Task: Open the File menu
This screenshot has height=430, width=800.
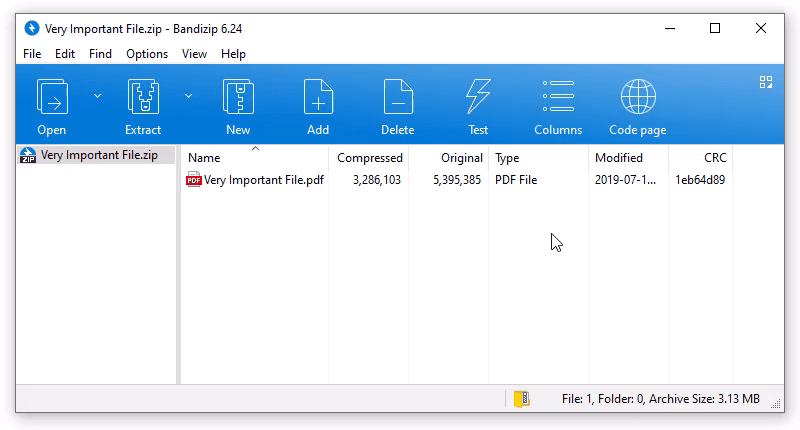Action: (32, 54)
